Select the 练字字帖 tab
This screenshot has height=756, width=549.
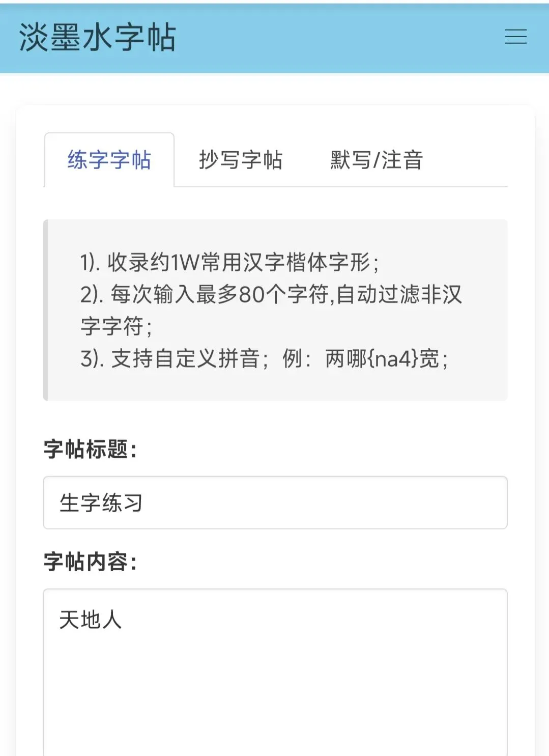tap(109, 160)
